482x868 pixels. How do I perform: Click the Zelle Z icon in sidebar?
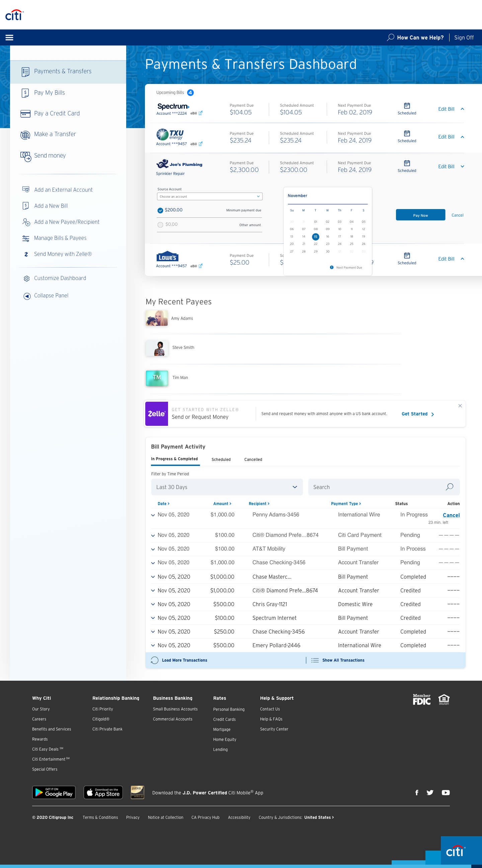[26, 255]
